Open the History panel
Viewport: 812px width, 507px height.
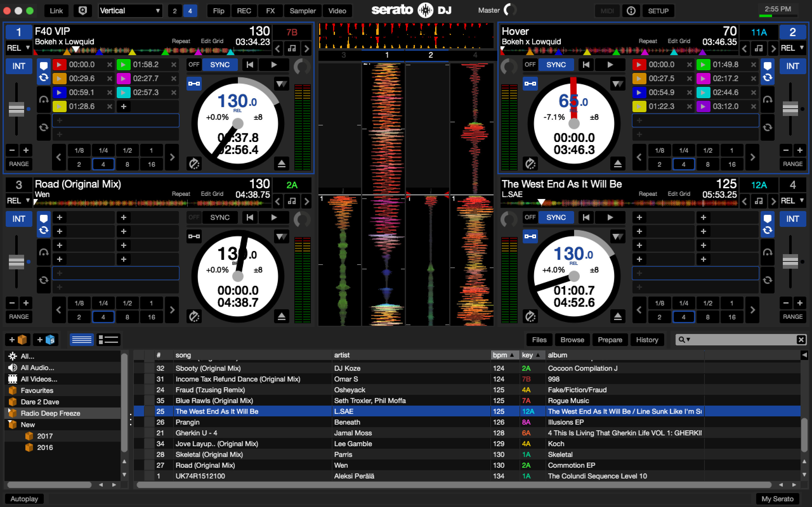click(x=647, y=339)
